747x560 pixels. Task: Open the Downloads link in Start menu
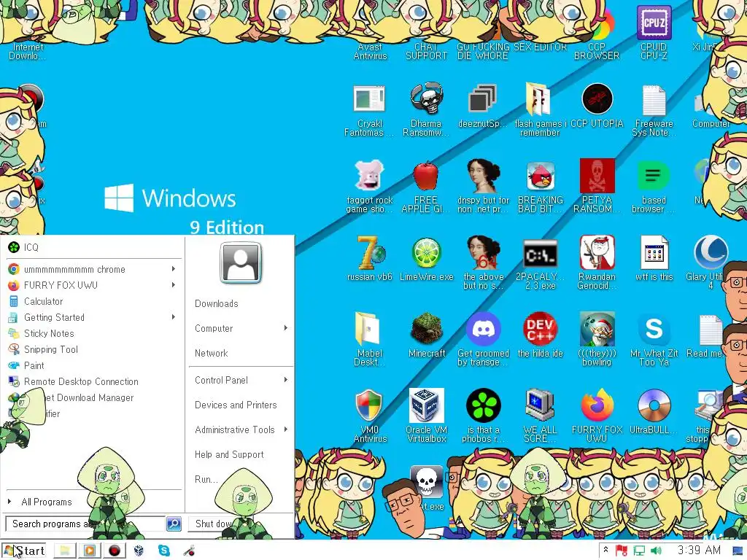(x=216, y=304)
